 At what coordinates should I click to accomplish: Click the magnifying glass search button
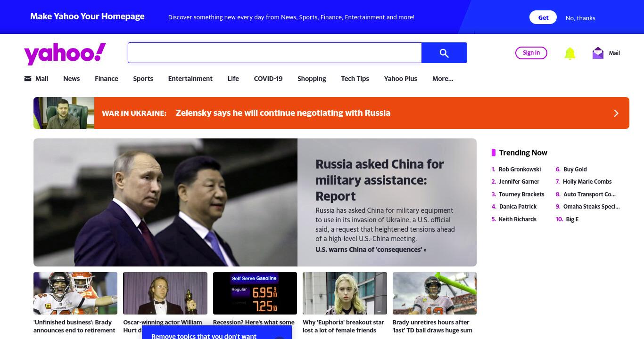click(444, 53)
